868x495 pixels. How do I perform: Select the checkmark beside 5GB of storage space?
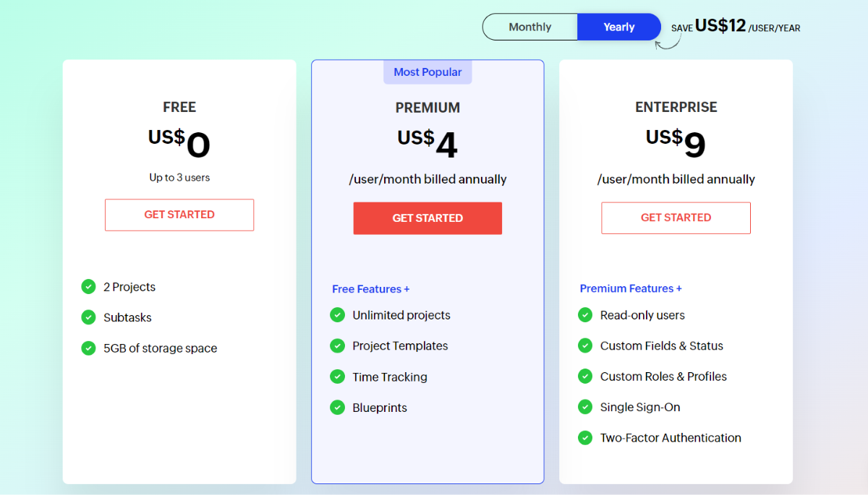pyautogui.click(x=88, y=348)
